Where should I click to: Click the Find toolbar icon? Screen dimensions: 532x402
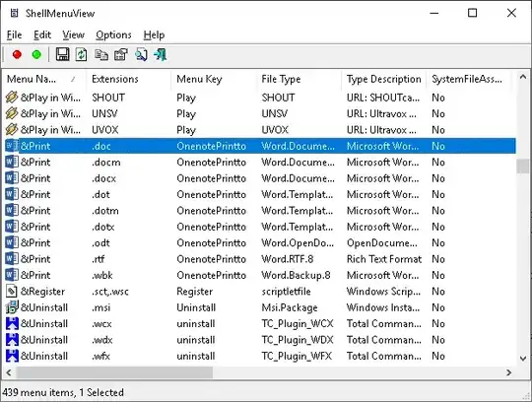pos(141,54)
